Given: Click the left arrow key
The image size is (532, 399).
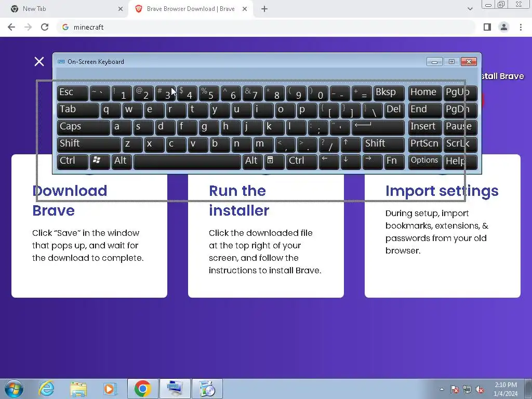Looking at the screenshot, I should click(x=329, y=161).
